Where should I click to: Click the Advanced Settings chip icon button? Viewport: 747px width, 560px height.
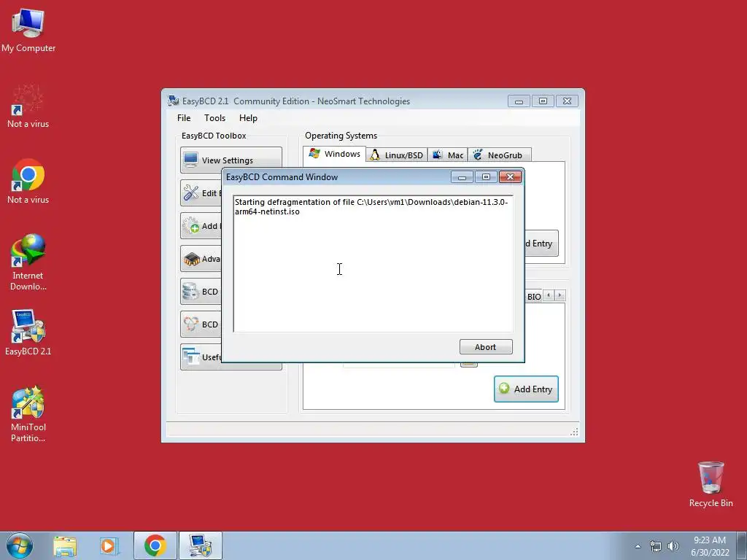click(x=201, y=259)
